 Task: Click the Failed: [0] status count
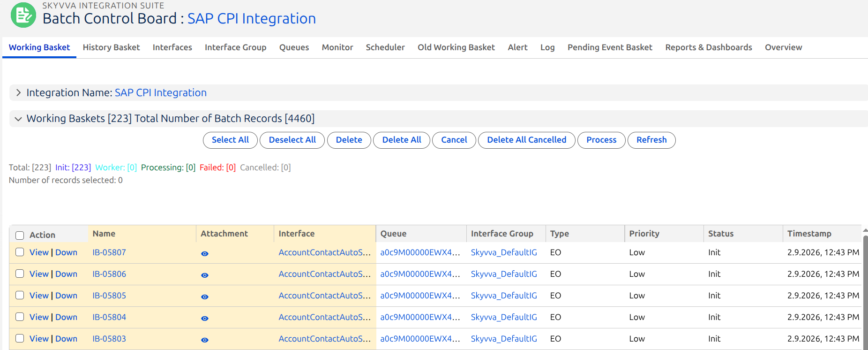point(217,167)
